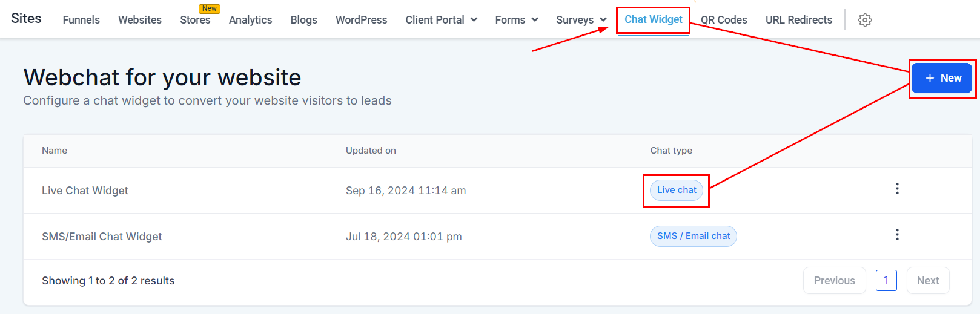This screenshot has width=980, height=314.
Task: Click the Sites section title
Action: coord(26,18)
